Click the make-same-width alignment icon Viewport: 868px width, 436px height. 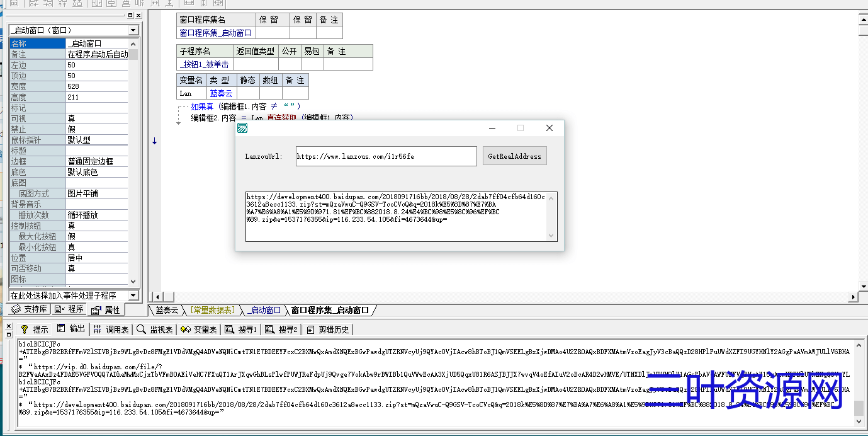(155, 4)
